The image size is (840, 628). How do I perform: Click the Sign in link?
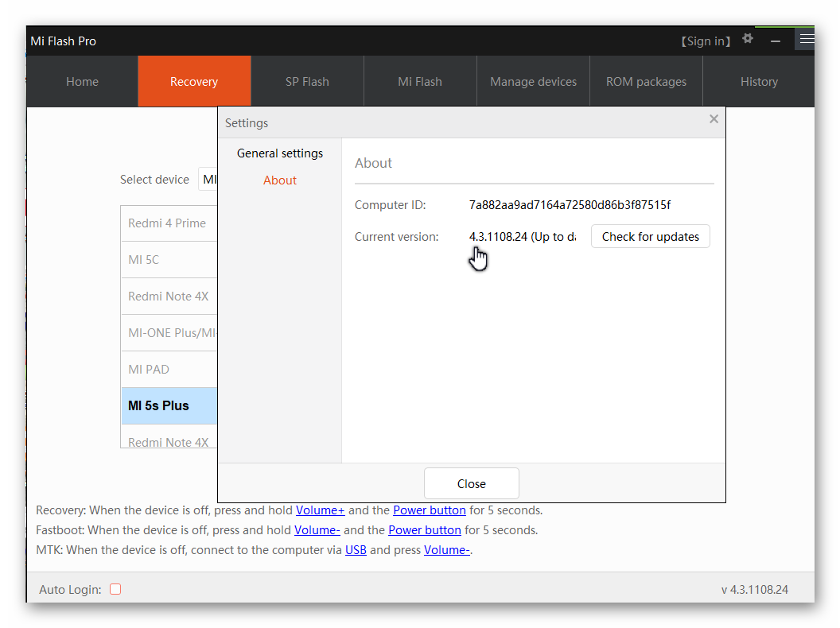click(x=706, y=41)
